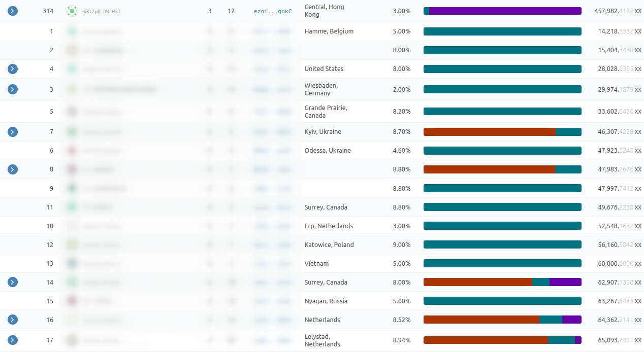Click the blurred address link in Katowice row
The height and width of the screenshot is (352, 644).
pyautogui.click(x=273, y=245)
